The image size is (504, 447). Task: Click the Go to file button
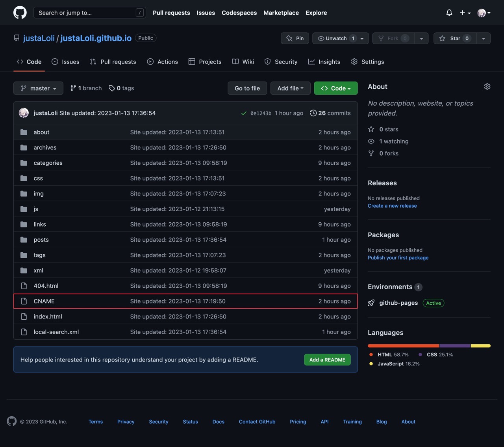click(247, 88)
